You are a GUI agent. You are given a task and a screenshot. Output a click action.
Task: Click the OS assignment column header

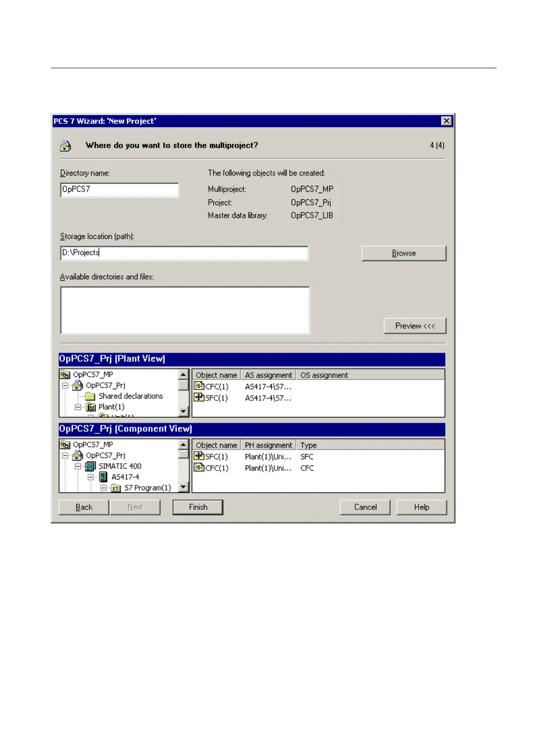pos(370,375)
